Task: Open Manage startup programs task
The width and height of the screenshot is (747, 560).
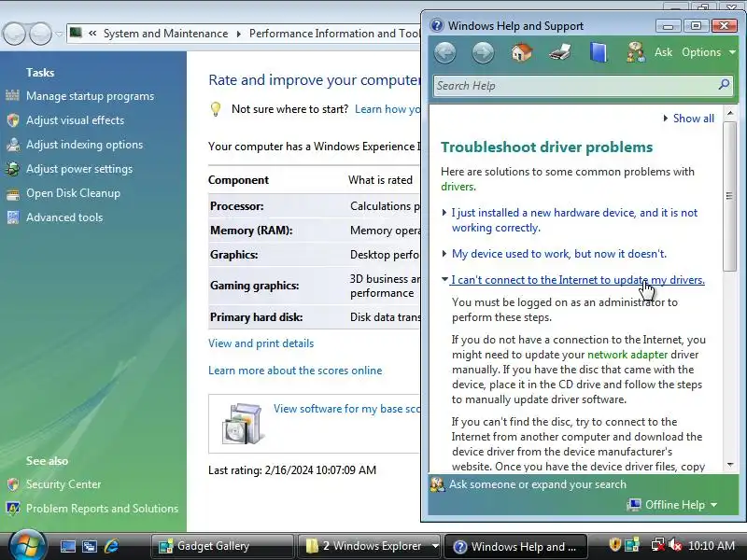Action: point(90,96)
